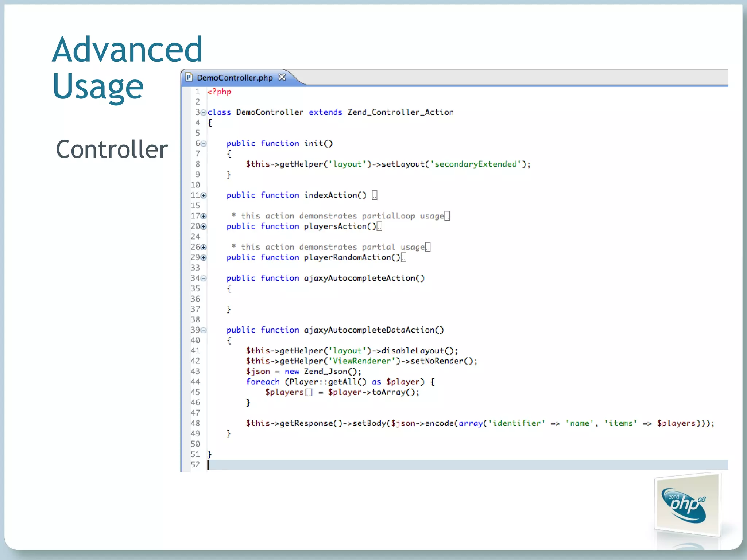Click the 'ViewRenderer' string on line 42
Screen dimensions: 747x560
[361, 361]
